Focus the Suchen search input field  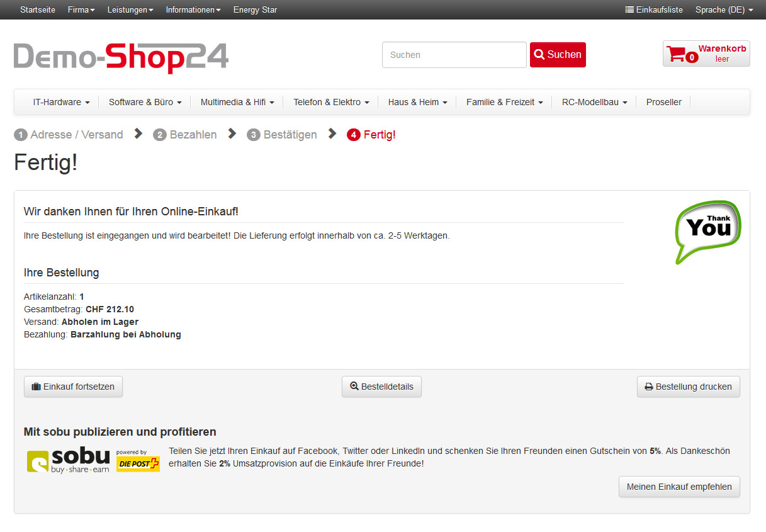coord(454,55)
